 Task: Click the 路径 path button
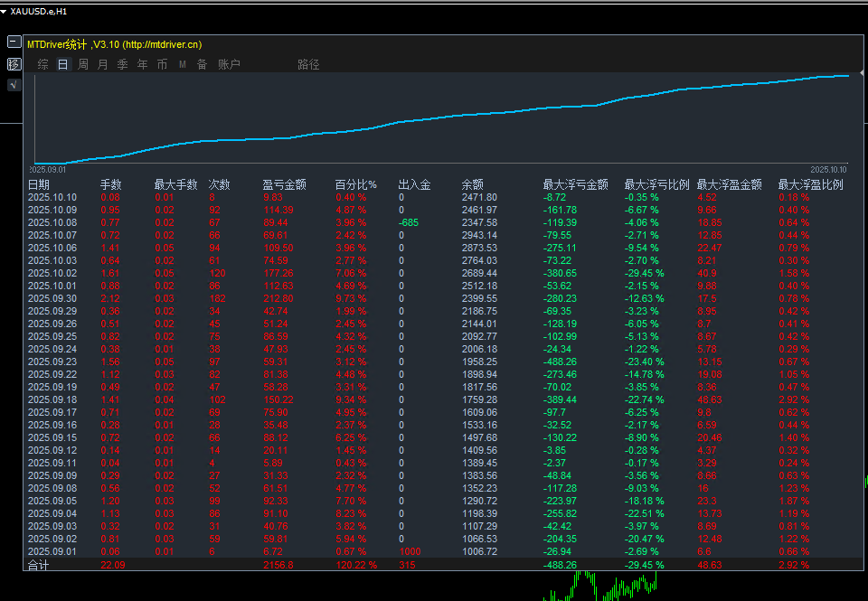coord(308,64)
